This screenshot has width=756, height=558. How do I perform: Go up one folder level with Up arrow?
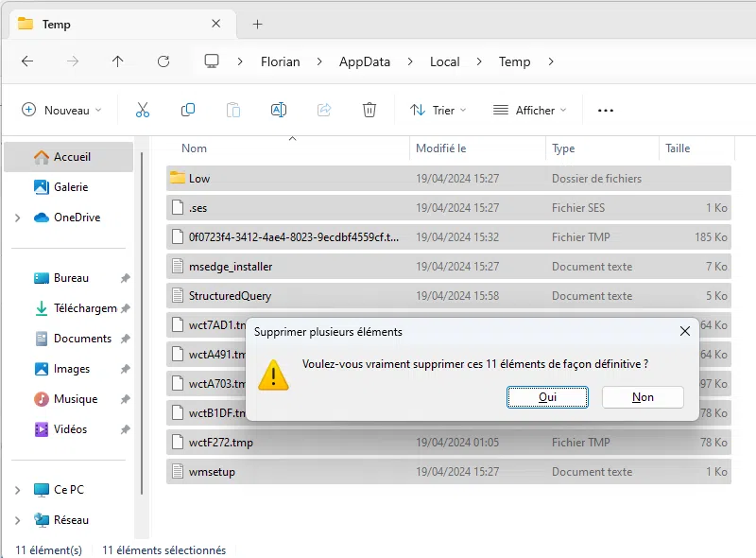(118, 61)
